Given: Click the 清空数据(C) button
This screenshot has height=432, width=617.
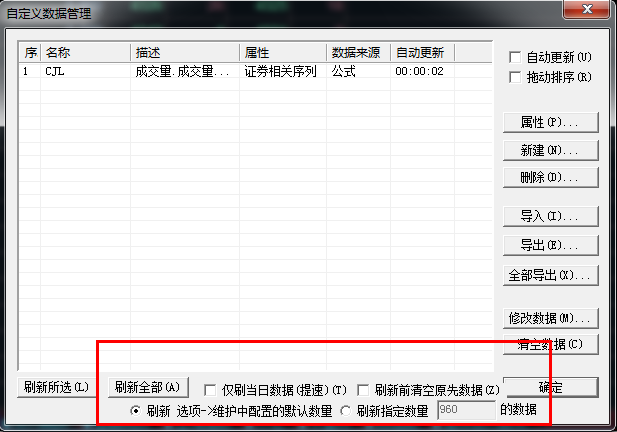Looking at the screenshot, I should [550, 345].
